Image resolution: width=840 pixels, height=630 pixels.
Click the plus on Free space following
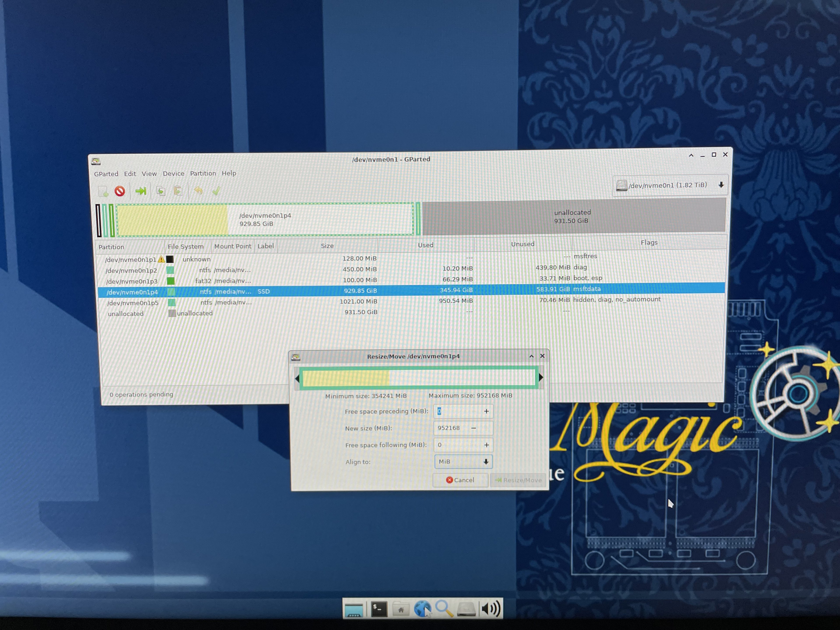click(486, 445)
